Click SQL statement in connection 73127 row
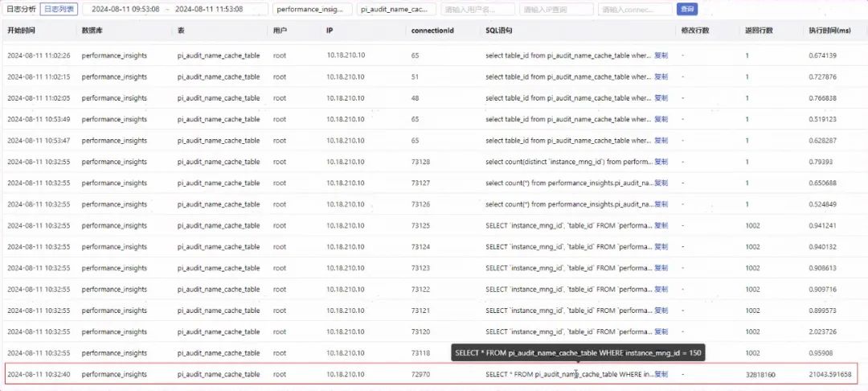Image resolution: width=868 pixels, height=391 pixels. (x=569, y=183)
